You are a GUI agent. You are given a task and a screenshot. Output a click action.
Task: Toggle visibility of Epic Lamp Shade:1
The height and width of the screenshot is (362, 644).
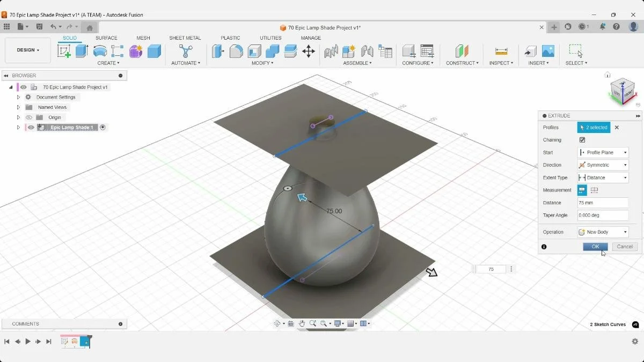pyautogui.click(x=31, y=128)
